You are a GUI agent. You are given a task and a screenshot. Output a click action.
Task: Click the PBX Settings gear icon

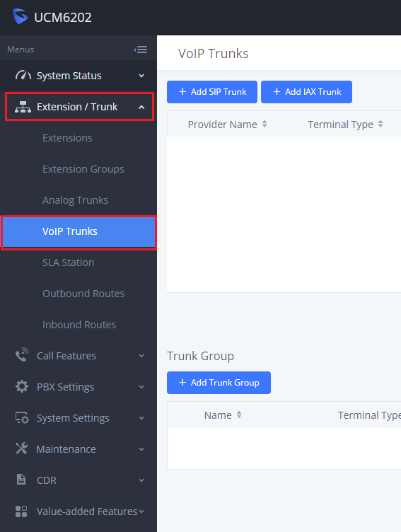pos(22,386)
